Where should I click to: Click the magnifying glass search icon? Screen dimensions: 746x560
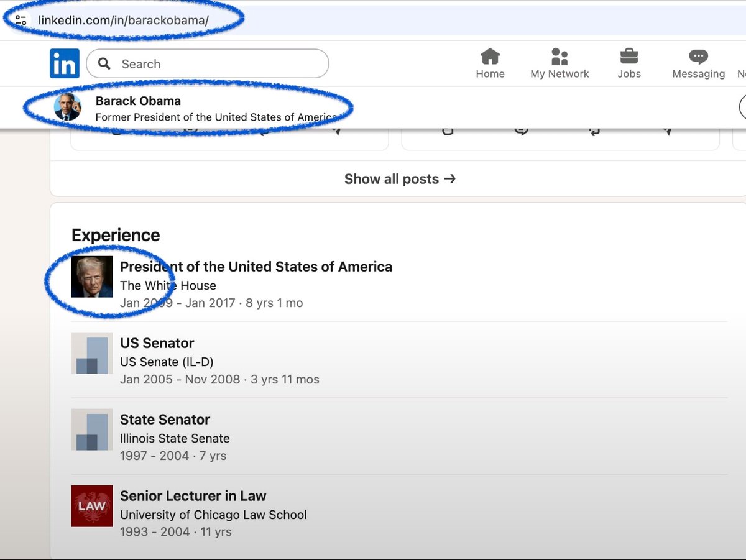point(104,63)
